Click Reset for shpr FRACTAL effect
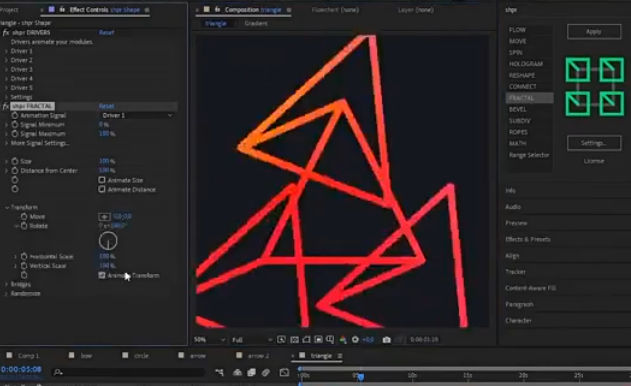631x386 pixels. pyautogui.click(x=107, y=106)
